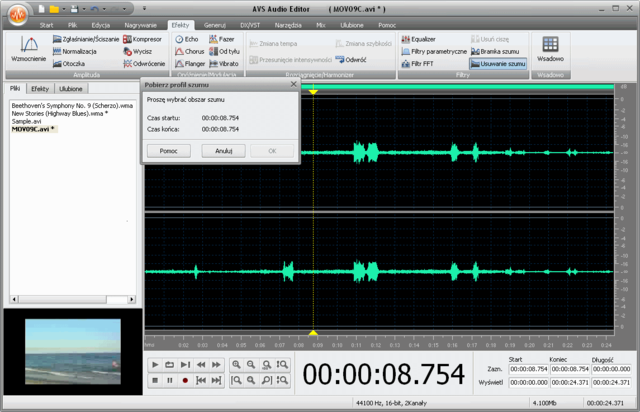Select Sample.avi in the file list

point(27,121)
